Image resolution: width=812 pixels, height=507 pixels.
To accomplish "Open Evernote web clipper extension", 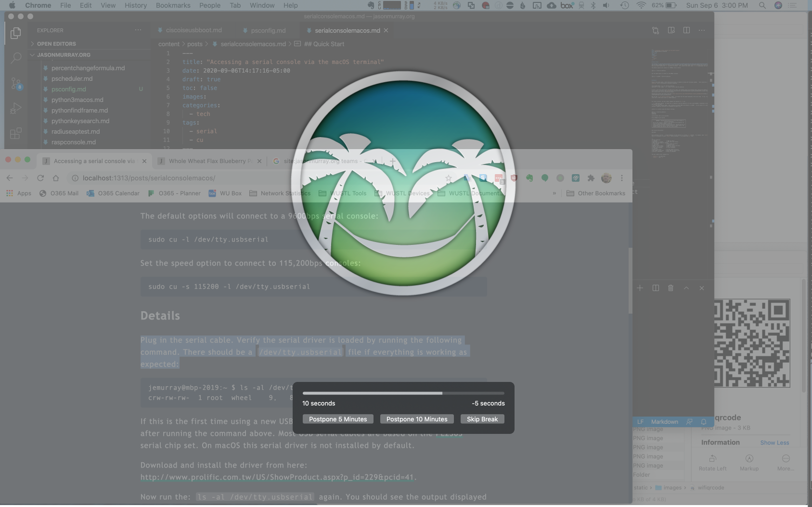I will pos(529,178).
